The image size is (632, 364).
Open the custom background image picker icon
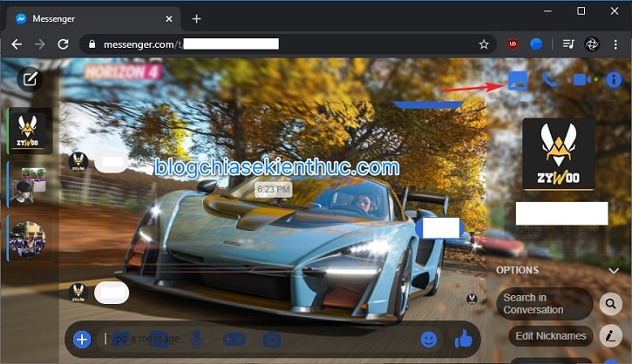tap(518, 80)
